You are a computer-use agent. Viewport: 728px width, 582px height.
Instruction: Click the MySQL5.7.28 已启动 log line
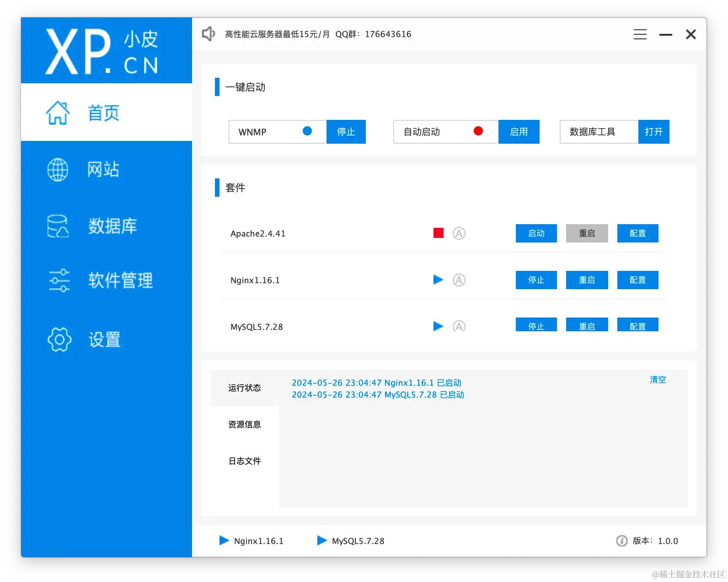click(378, 395)
